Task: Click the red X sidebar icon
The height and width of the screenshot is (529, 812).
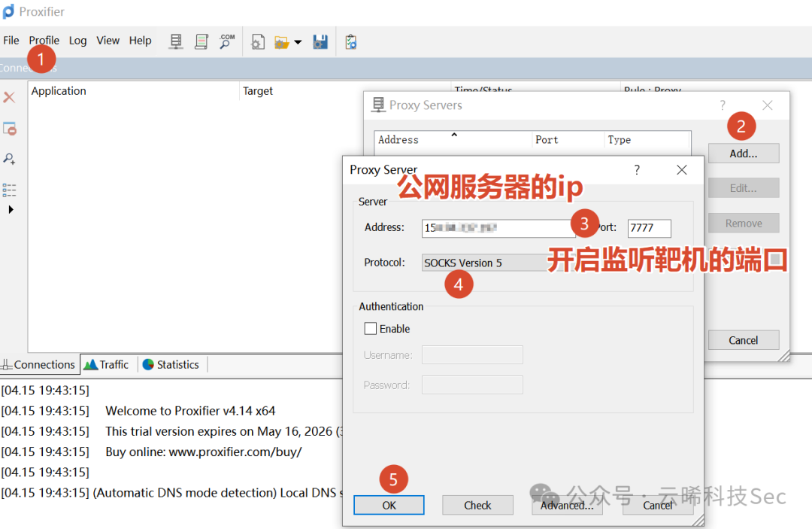Action: 9,97
